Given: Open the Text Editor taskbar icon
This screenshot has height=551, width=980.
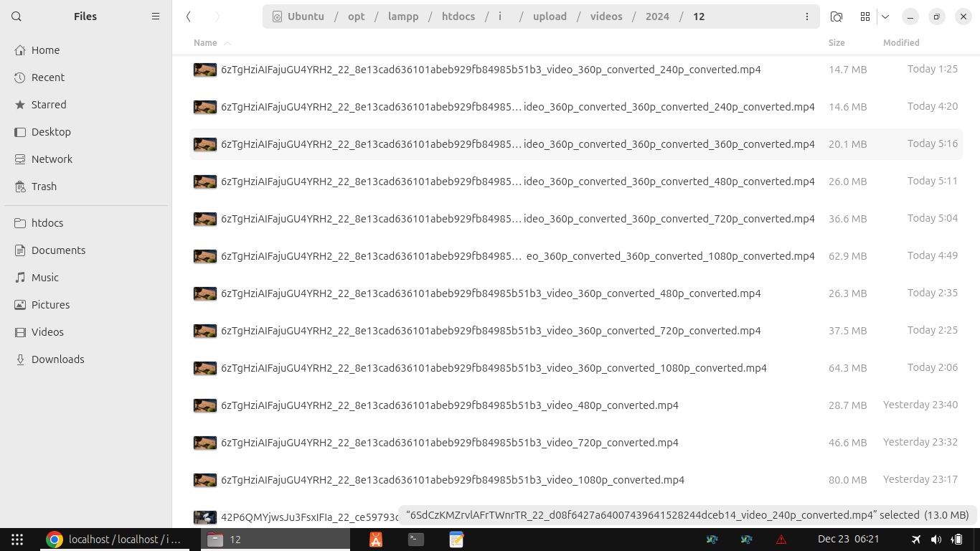Looking at the screenshot, I should pyautogui.click(x=456, y=540).
